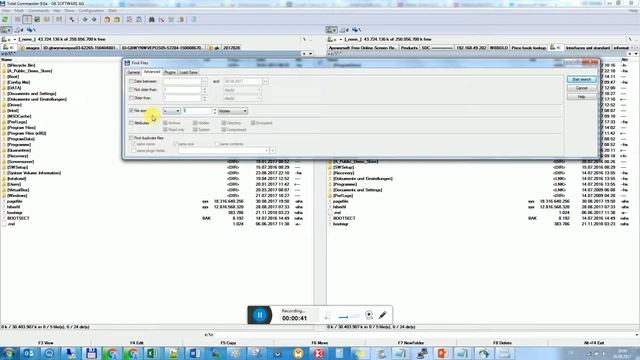640x360 pixels.
Task: Open the Commands menu
Action: [38, 11]
